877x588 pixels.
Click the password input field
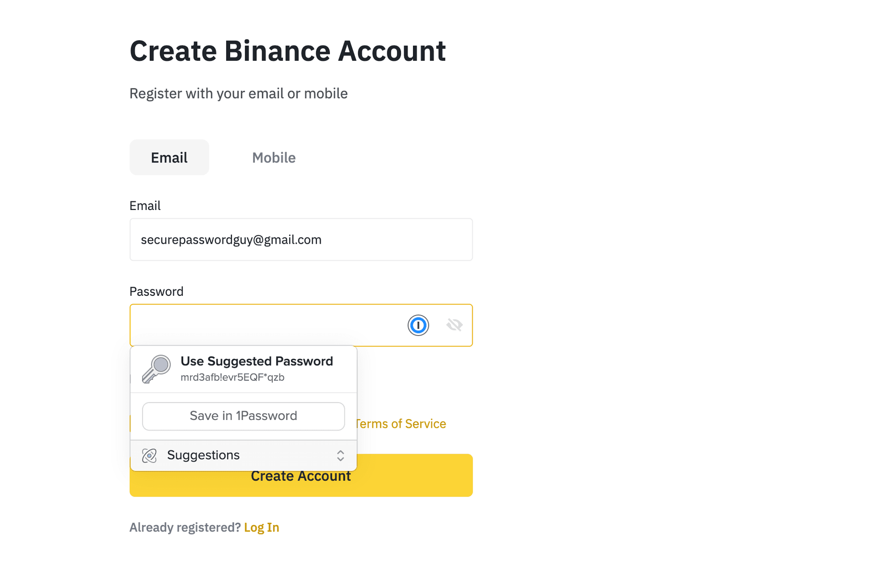[x=301, y=325]
